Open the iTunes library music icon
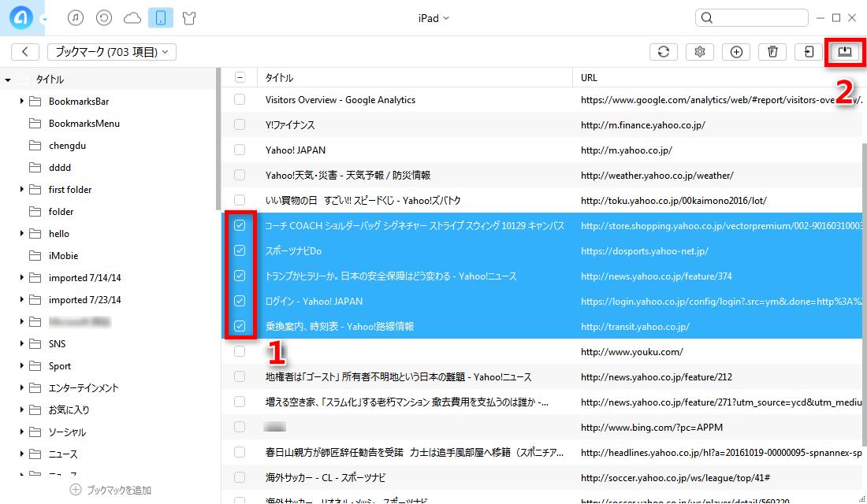The height and width of the screenshot is (504, 867). [x=76, y=18]
